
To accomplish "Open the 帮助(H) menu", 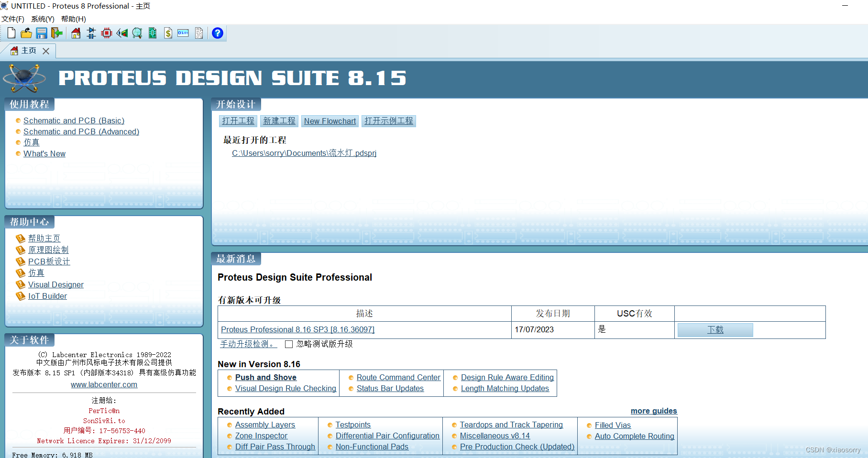I will tap(73, 19).
